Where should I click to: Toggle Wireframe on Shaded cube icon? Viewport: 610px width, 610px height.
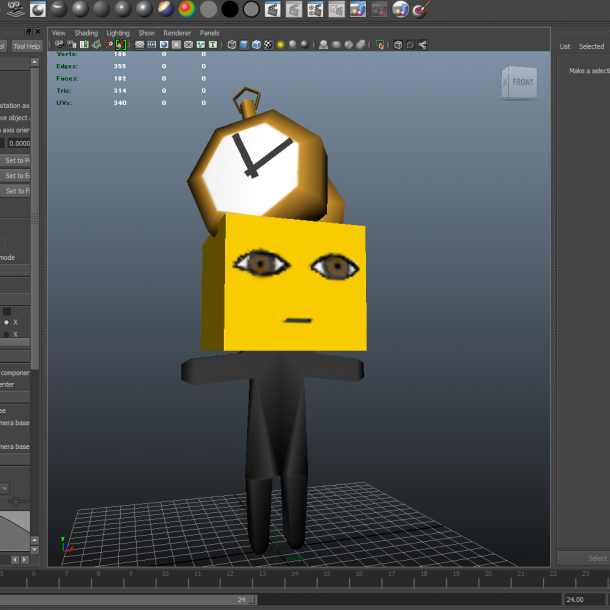pyautogui.click(x=256, y=45)
